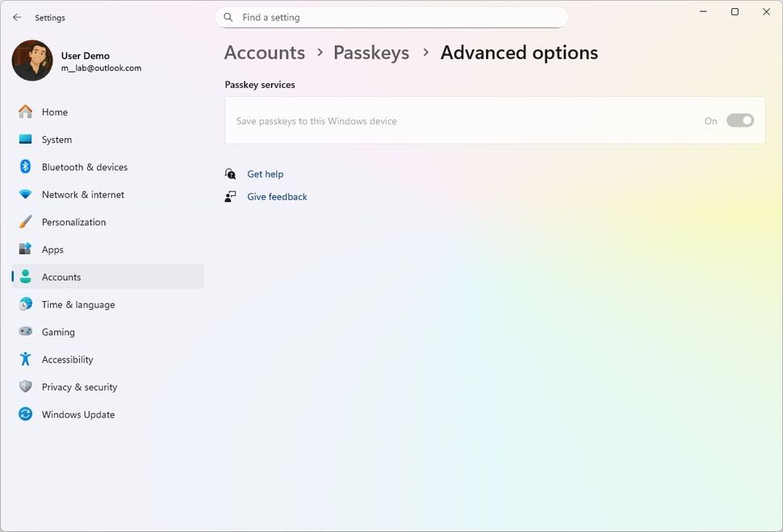Navigate to Accounts breadcrumb
Image resolution: width=783 pixels, height=532 pixels.
(264, 52)
